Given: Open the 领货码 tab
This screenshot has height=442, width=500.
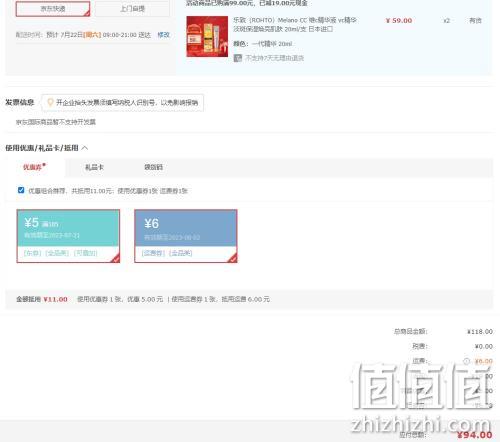Looking at the screenshot, I should point(153,167).
